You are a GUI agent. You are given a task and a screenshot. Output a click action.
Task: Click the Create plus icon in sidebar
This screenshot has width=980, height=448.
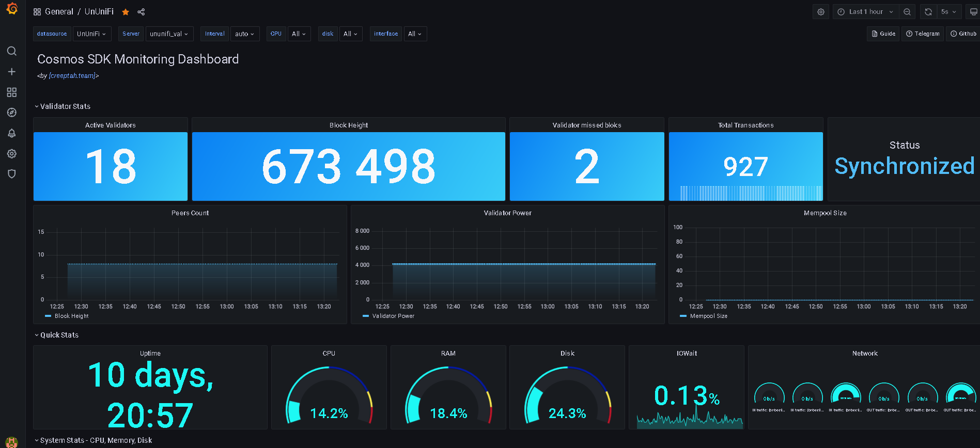point(12,72)
